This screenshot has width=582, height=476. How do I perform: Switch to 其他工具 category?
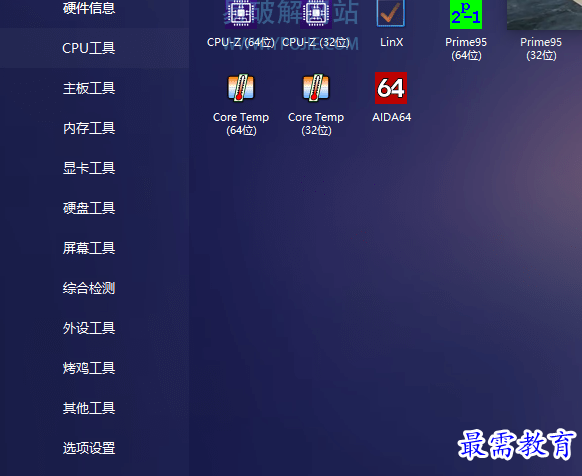(89, 408)
